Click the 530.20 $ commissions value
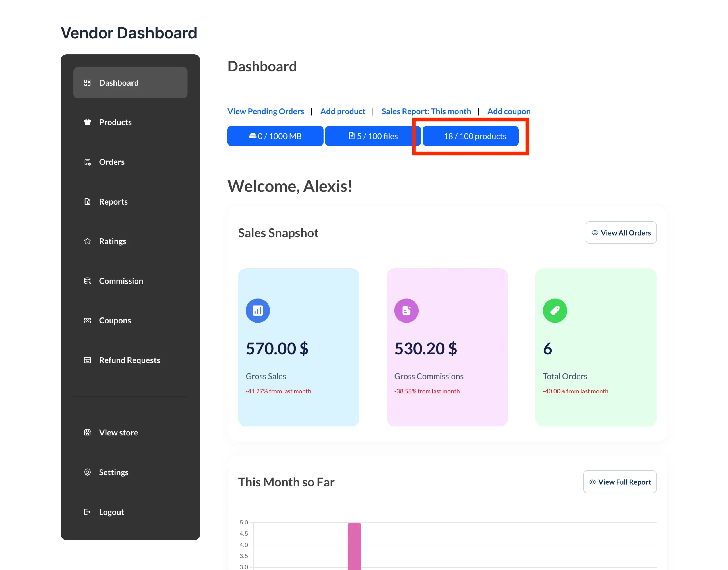The image size is (728, 570). (425, 348)
